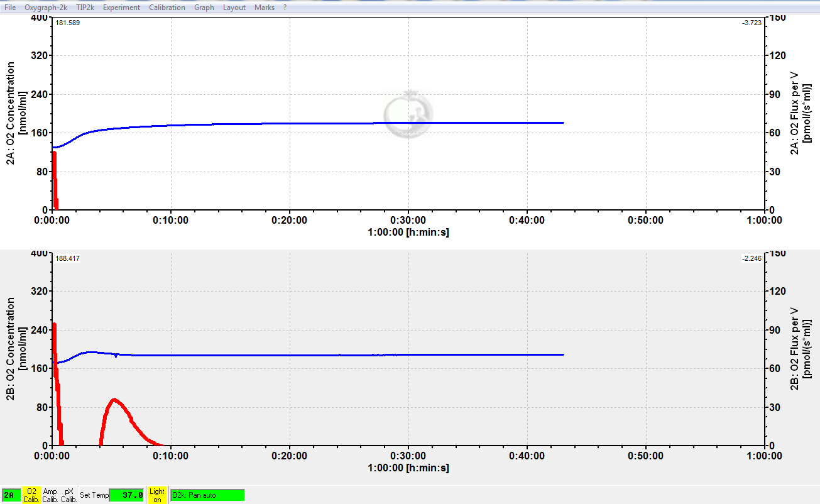Click the 0:30:00 time tick under graph 2A
The width and height of the screenshot is (820, 504).
(x=408, y=220)
